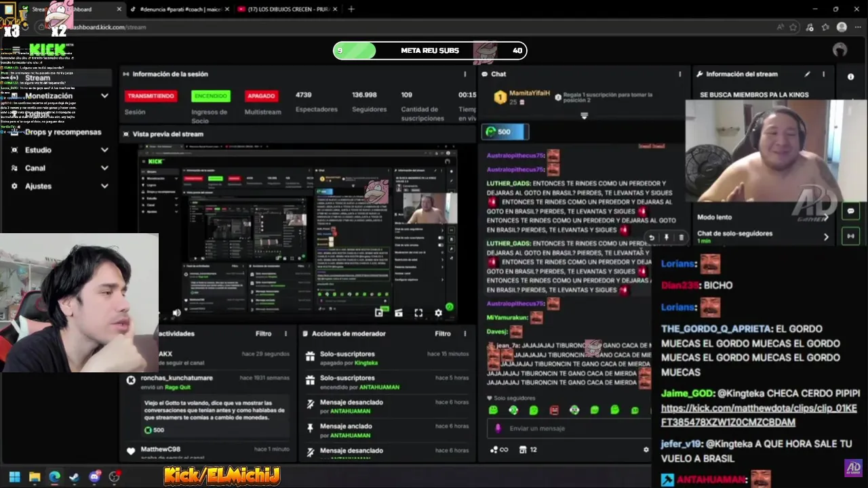The image size is (868, 488).
Task: Click the Enviar un mensaje chat field
Action: pos(570,428)
